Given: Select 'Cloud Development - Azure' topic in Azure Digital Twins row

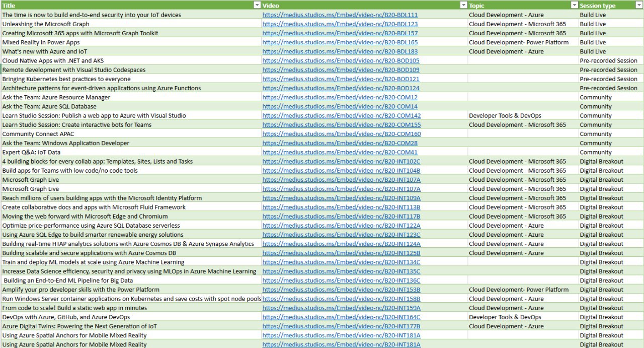Looking at the screenshot, I should tap(523, 326).
